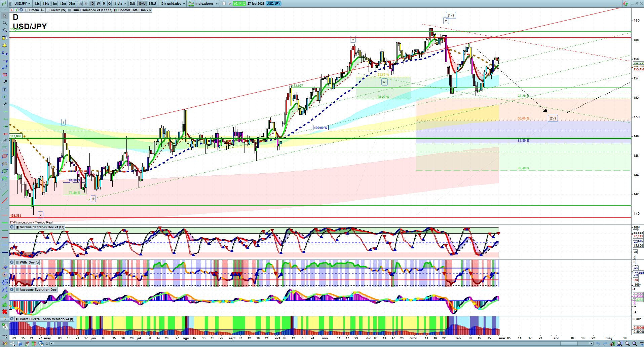Select the Q quarterly timeframe
Screen dimensions: 644x347
pos(109,4)
